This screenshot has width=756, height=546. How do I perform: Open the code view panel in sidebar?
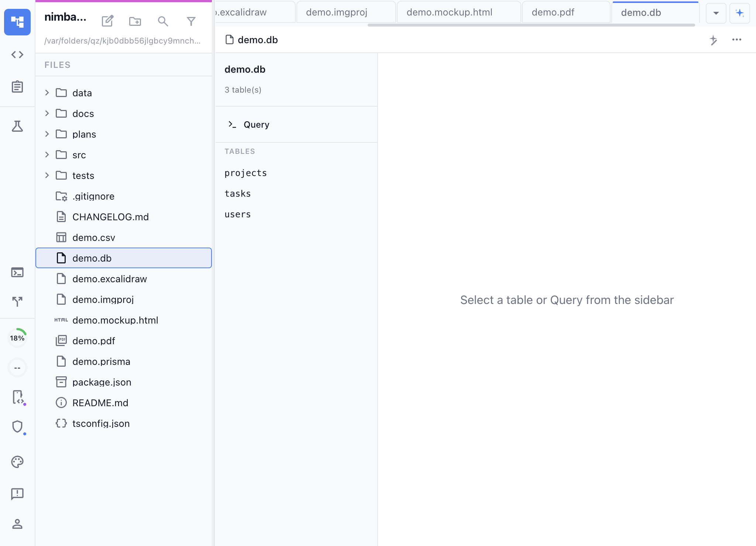point(17,55)
